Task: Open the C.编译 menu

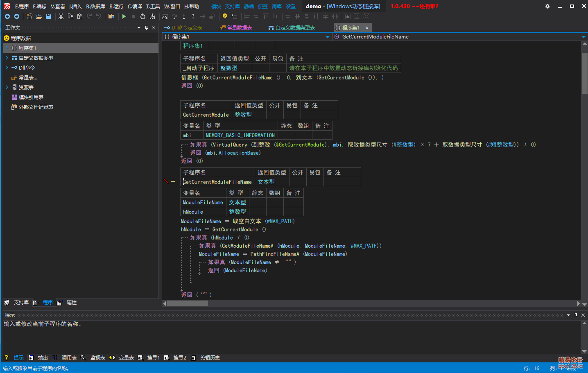Action: (x=135, y=6)
